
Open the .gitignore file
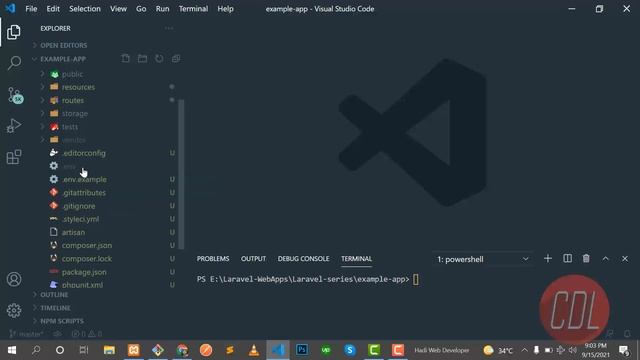coord(78,206)
